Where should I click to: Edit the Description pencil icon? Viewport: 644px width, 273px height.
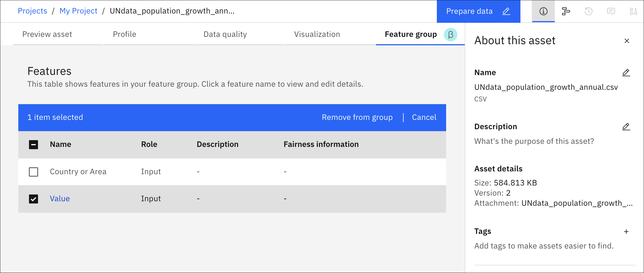tap(626, 127)
